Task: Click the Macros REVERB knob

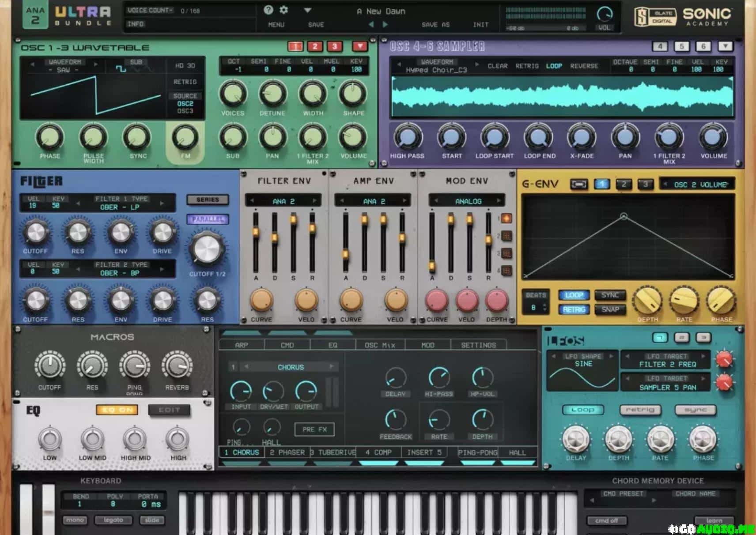Action: click(177, 365)
